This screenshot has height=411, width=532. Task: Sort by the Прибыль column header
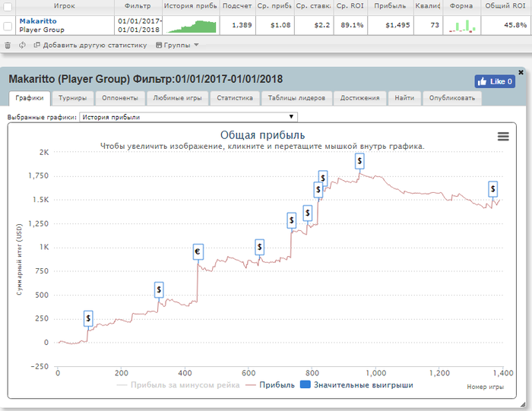pos(390,6)
